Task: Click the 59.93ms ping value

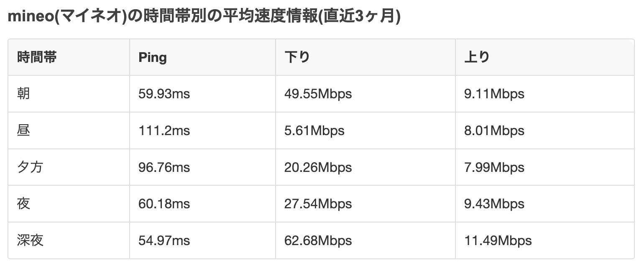Action: pyautogui.click(x=164, y=94)
